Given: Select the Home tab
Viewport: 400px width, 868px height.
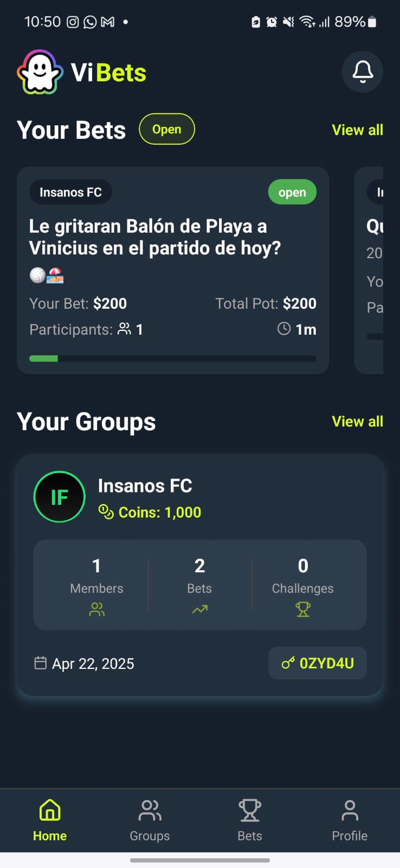Looking at the screenshot, I should tap(50, 820).
